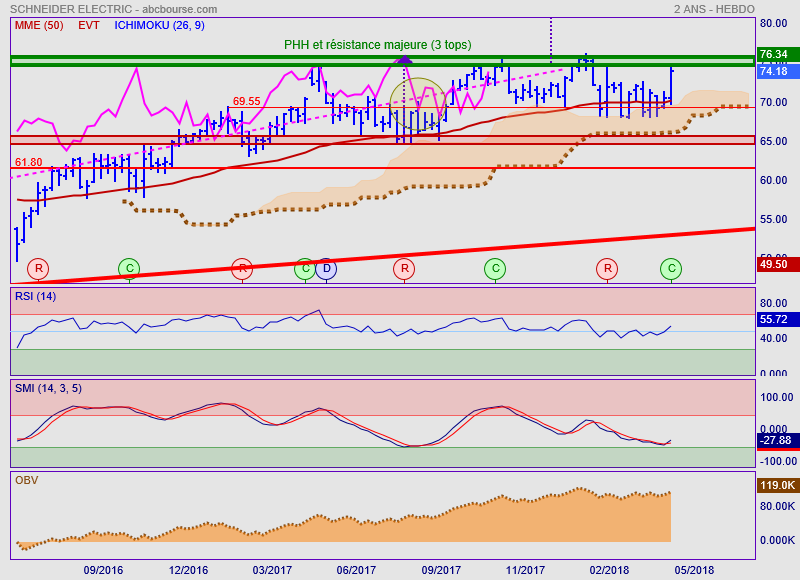Click the first red R event marker
Screen dimensions: 800x580
[x=38, y=268]
